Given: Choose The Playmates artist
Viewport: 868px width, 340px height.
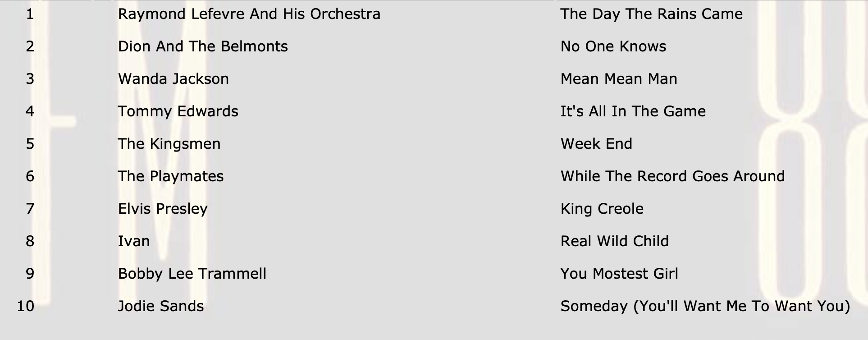Looking at the screenshot, I should (x=171, y=177).
